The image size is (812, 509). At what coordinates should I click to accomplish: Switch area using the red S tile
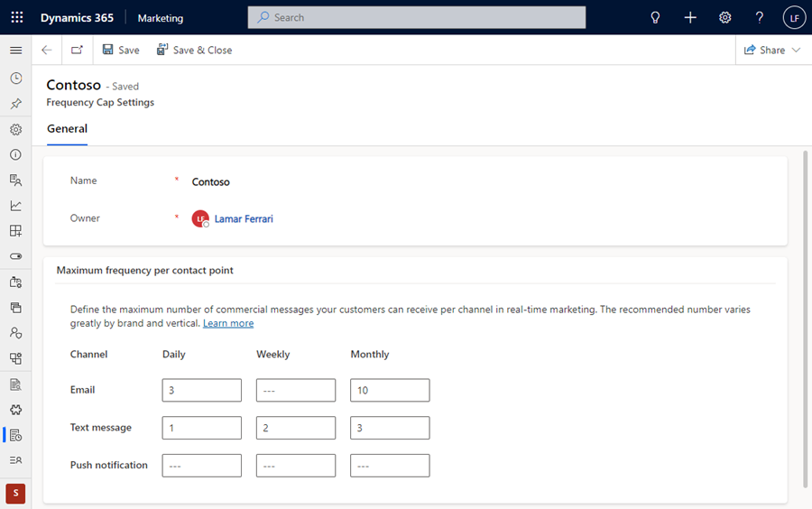[x=15, y=494]
